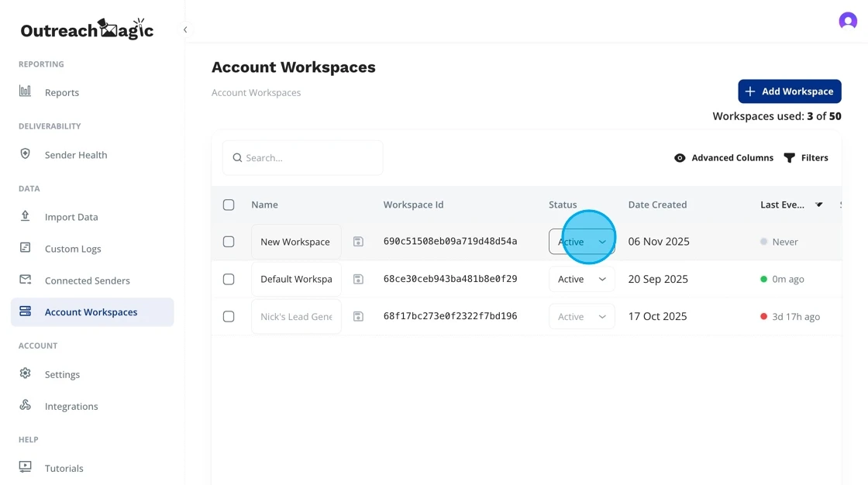Click the save icon beside Default Workspace name
The image size is (868, 485).
tap(358, 279)
